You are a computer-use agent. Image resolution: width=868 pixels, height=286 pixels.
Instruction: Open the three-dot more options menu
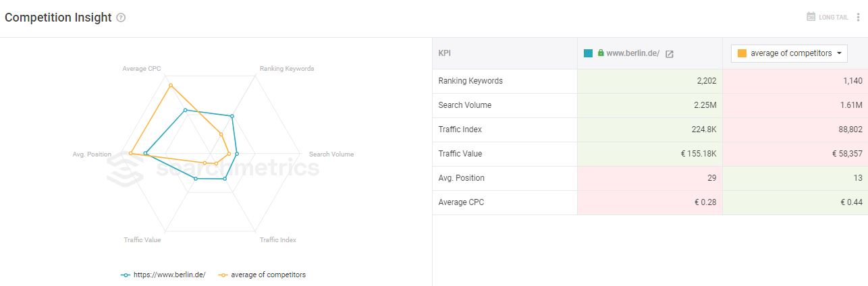coord(859,18)
